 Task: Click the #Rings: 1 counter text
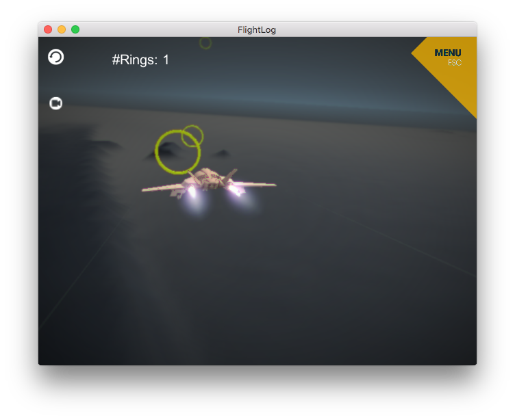coord(140,60)
